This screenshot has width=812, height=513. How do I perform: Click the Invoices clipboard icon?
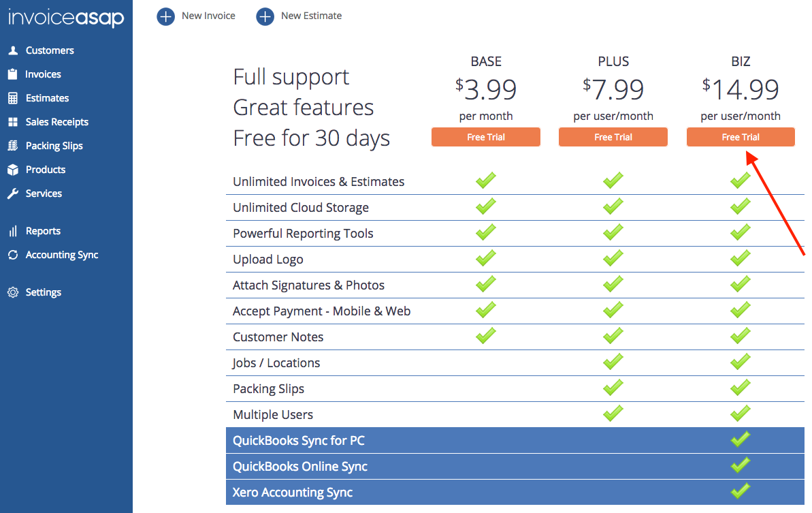coord(13,74)
